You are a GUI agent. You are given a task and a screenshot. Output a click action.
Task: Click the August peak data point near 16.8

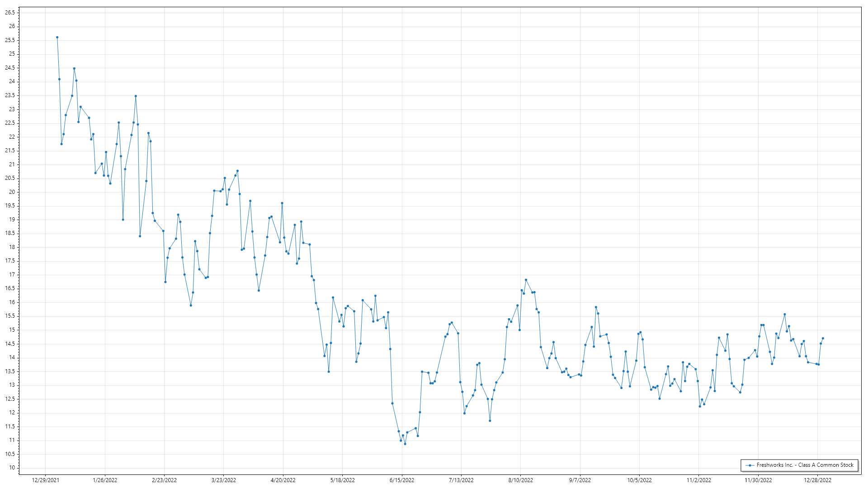pyautogui.click(x=526, y=280)
